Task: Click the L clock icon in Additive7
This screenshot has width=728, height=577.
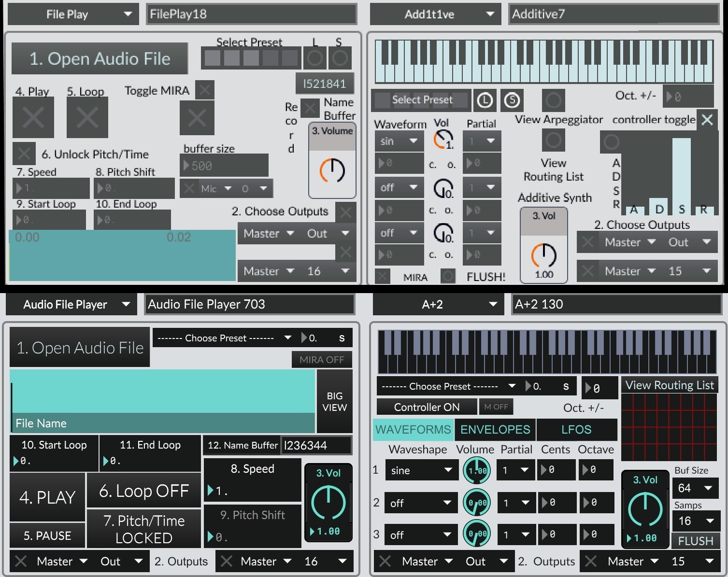Action: click(485, 100)
